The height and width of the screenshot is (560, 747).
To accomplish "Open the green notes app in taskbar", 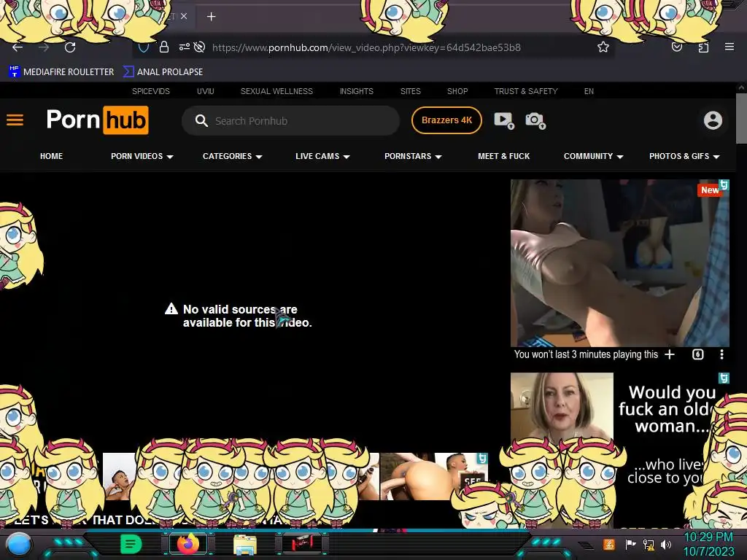I will (131, 544).
